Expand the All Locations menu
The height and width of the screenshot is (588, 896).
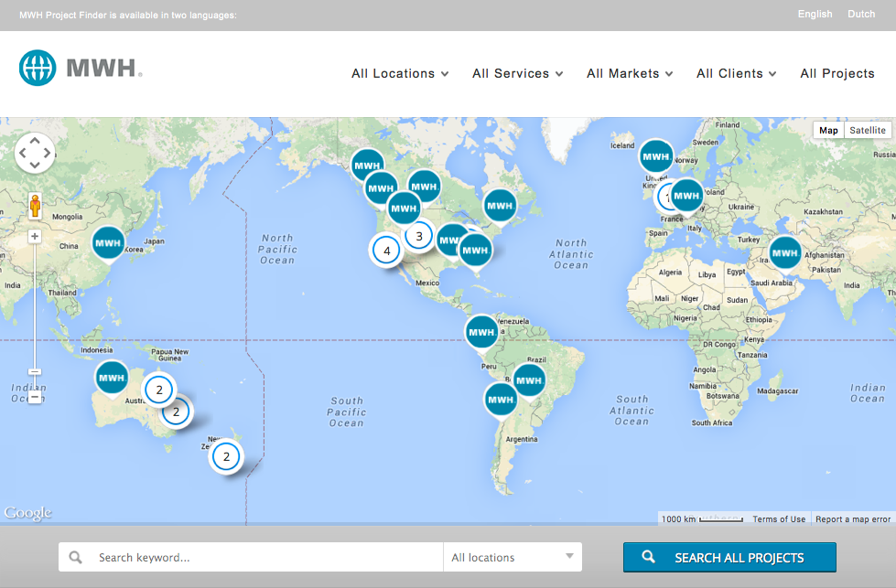coord(400,73)
